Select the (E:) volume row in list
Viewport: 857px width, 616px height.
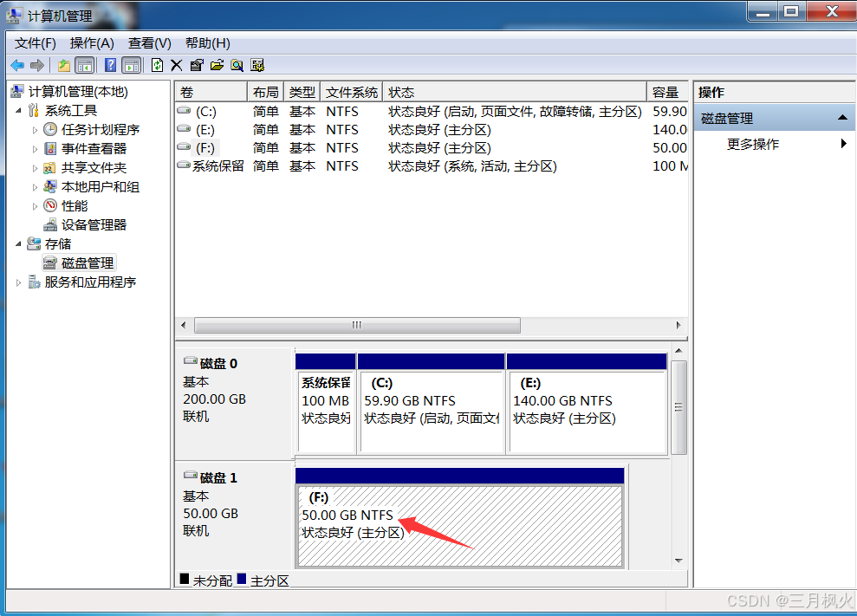click(x=432, y=130)
